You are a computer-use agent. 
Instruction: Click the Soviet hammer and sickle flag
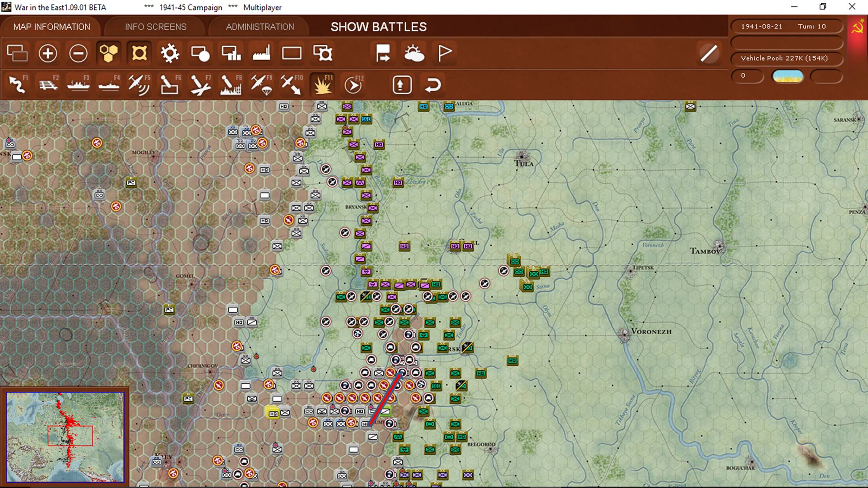[858, 28]
